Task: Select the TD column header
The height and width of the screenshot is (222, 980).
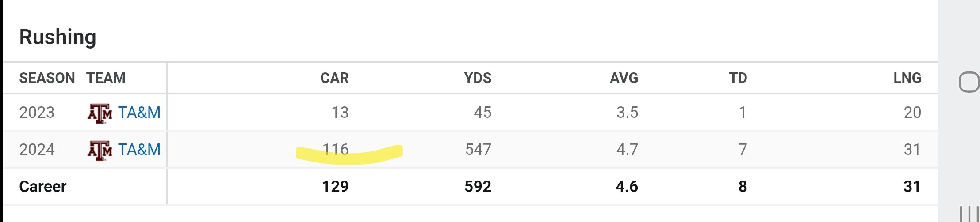Action: point(738,78)
